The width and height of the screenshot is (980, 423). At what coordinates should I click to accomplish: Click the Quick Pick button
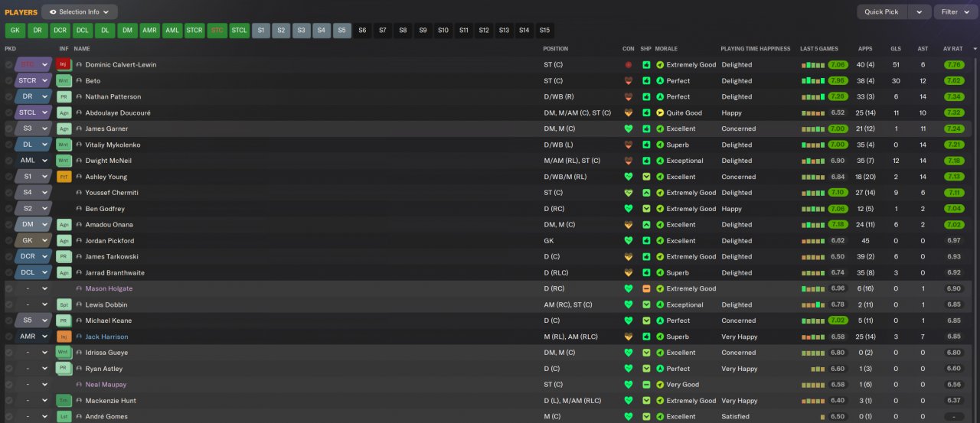click(x=882, y=12)
